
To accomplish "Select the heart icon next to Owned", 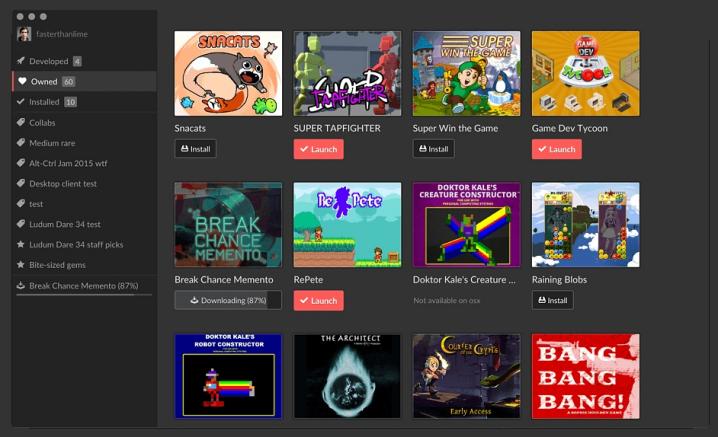I will pyautogui.click(x=22, y=81).
